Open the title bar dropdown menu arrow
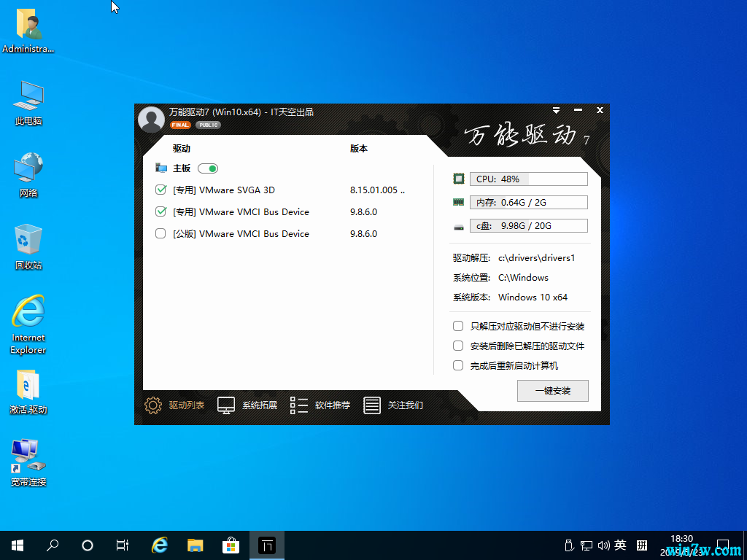 556,110
